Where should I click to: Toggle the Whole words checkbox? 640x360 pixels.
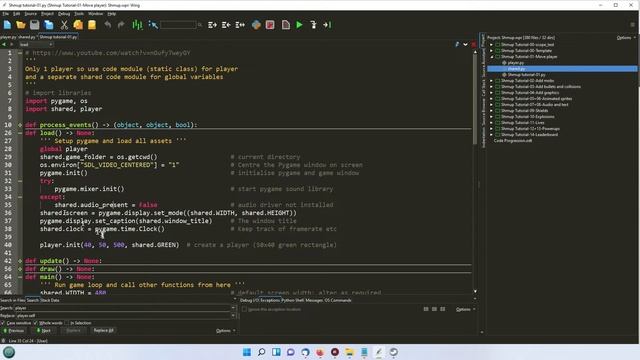tap(36, 323)
